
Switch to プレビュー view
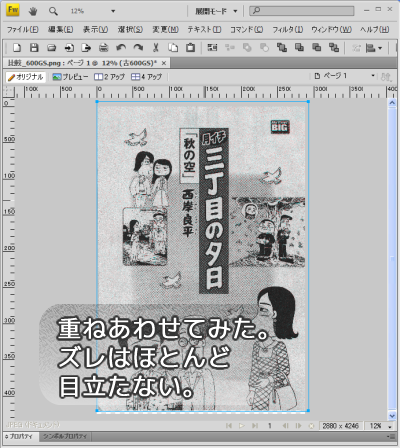70,77
